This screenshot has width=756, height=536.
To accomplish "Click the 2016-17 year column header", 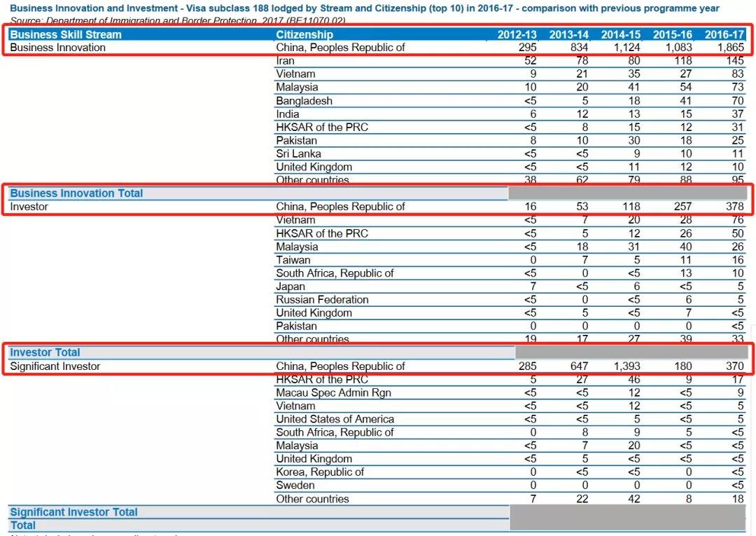I will [x=724, y=34].
